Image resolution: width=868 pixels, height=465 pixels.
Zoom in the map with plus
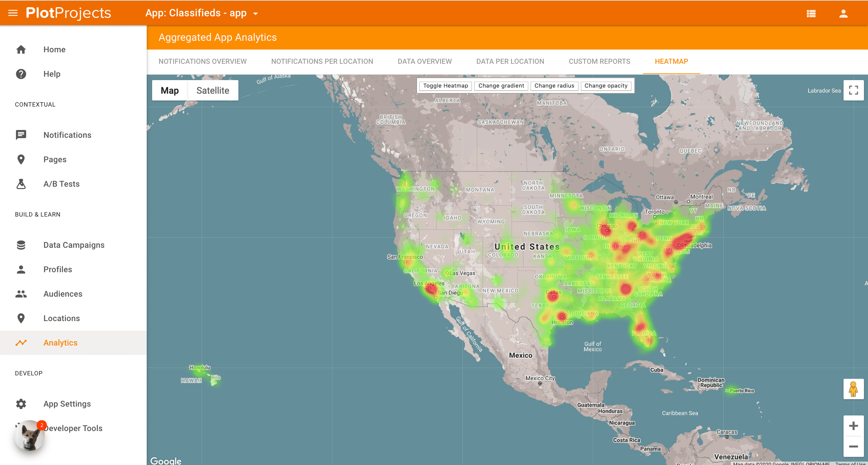[853, 426]
